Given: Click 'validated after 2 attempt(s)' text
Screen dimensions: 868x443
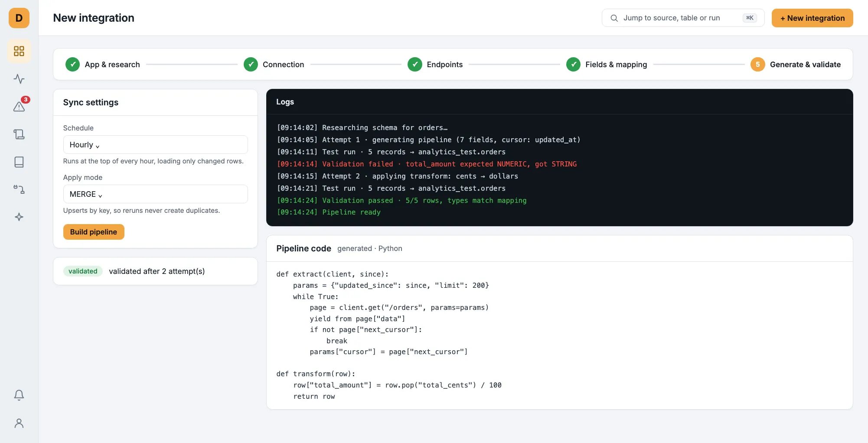Looking at the screenshot, I should click(157, 271).
